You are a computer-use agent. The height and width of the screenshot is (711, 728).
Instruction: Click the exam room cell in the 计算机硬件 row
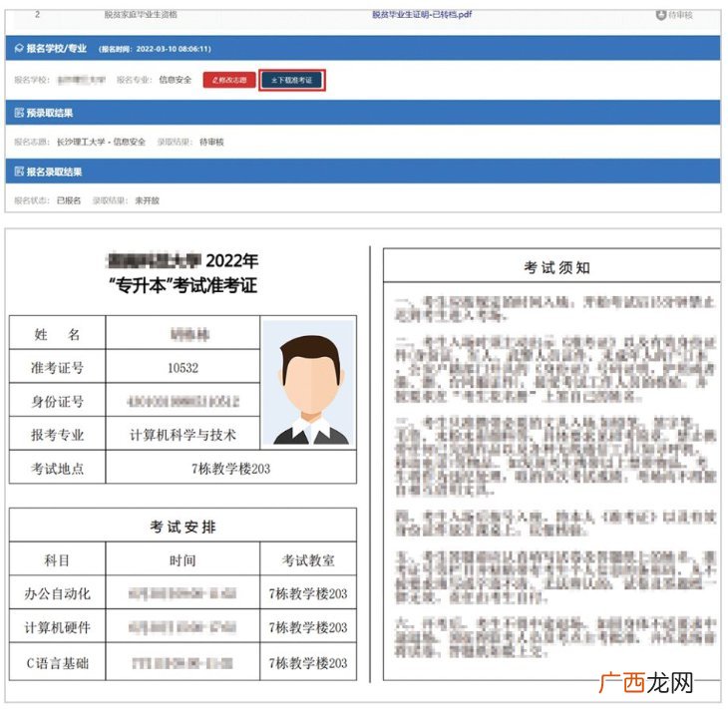click(x=308, y=627)
